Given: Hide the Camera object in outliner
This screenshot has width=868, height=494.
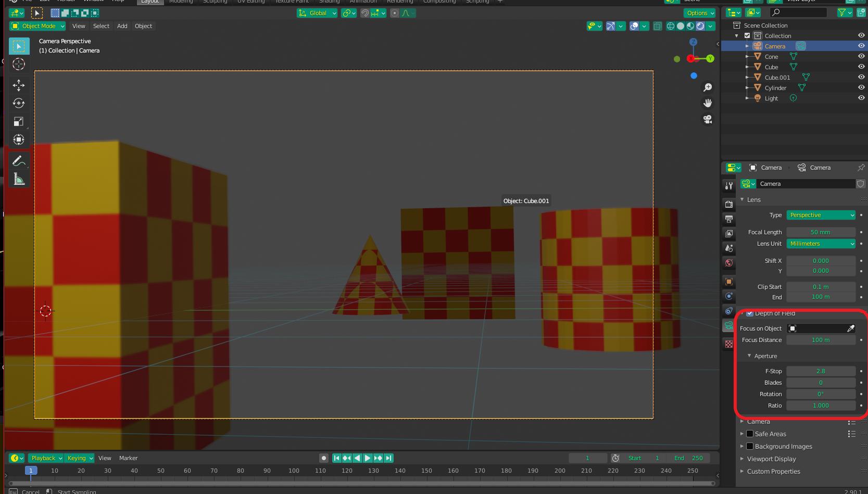Looking at the screenshot, I should click(x=861, y=46).
